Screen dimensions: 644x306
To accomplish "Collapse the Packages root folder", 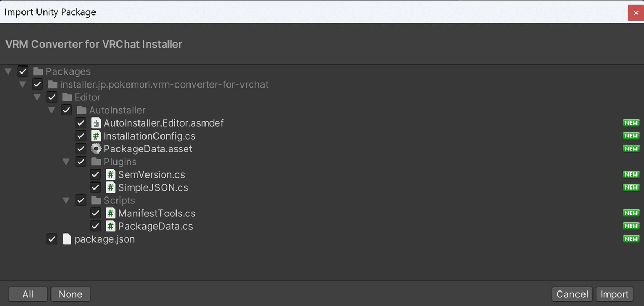I will click(8, 71).
